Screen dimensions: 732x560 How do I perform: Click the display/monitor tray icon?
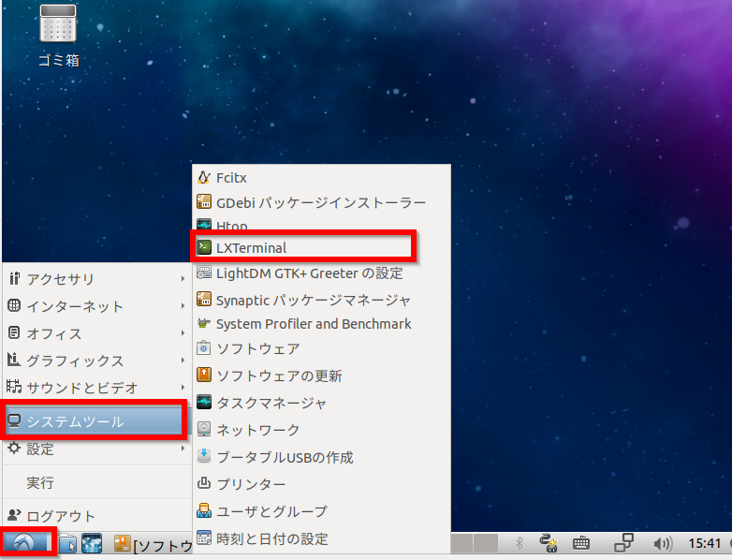(623, 543)
